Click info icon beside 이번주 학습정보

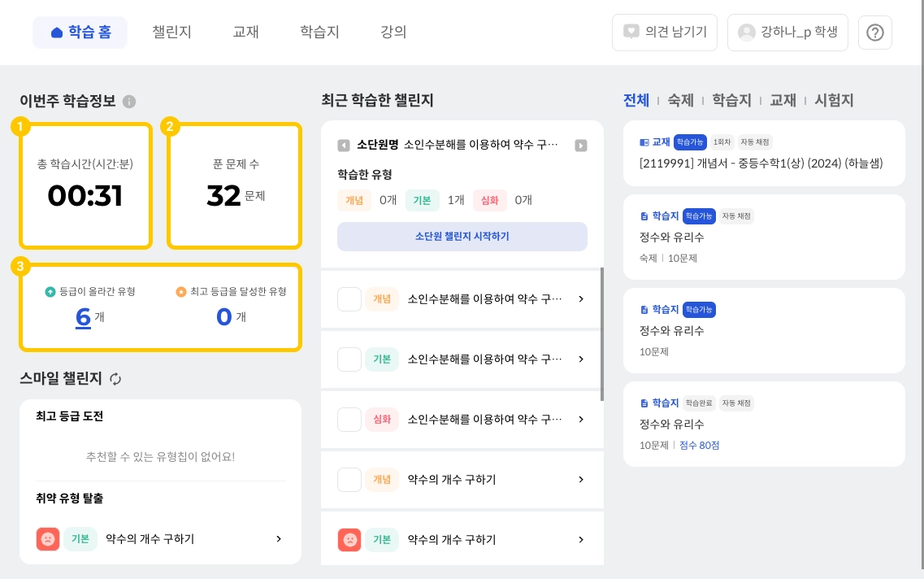coord(129,102)
